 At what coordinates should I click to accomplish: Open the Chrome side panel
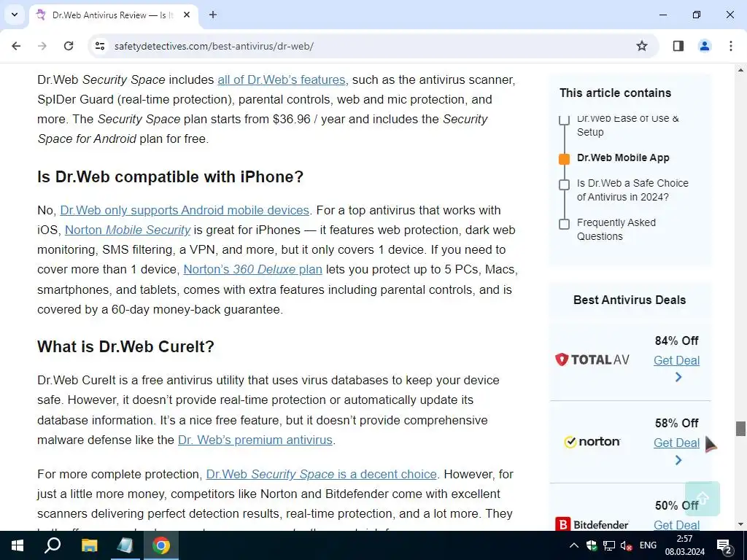[x=678, y=46]
